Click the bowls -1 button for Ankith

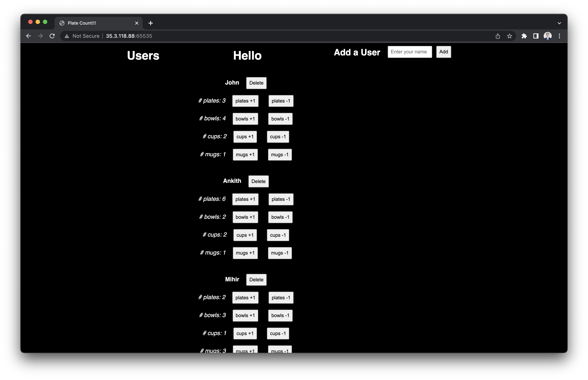(x=280, y=217)
